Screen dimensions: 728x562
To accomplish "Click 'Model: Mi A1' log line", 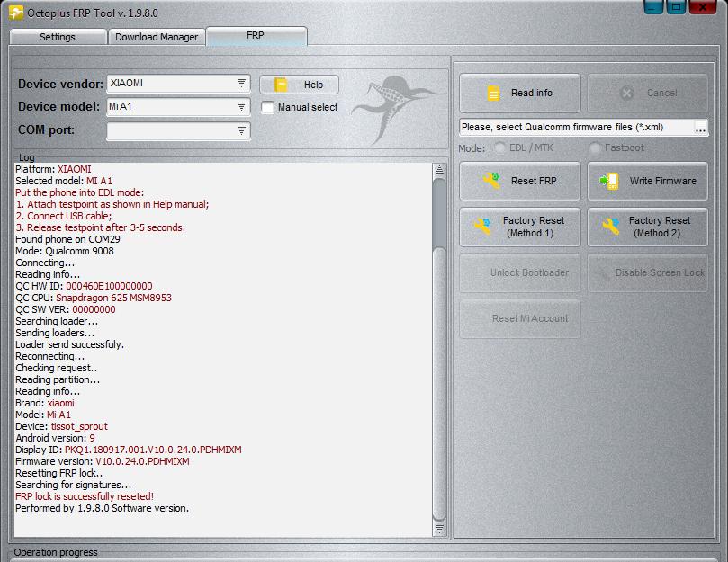I will 43,415.
